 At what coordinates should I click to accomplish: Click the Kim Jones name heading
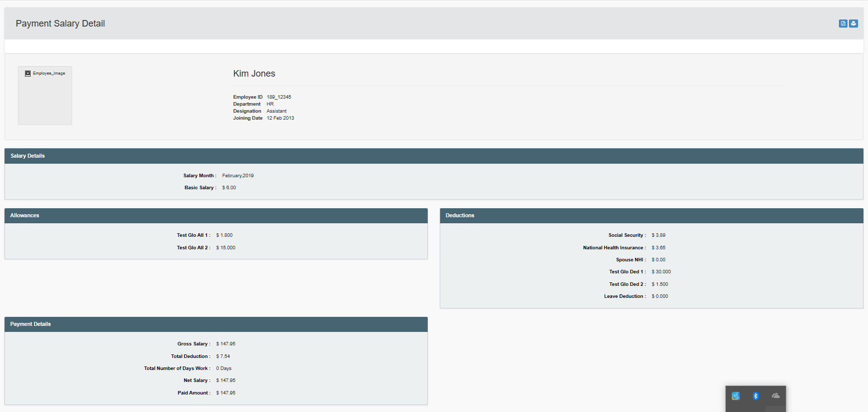point(254,74)
